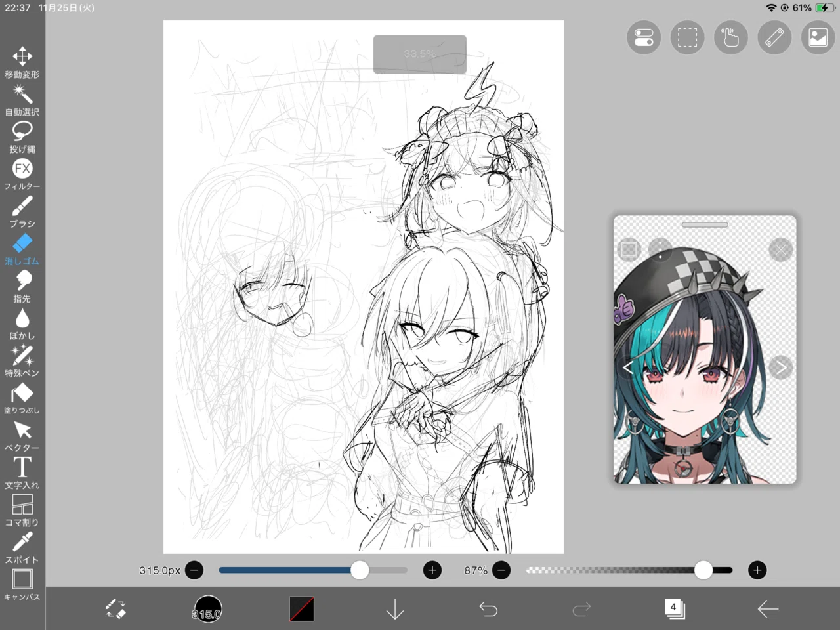
Task: Open the FX フィルター tool
Action: coord(22,175)
